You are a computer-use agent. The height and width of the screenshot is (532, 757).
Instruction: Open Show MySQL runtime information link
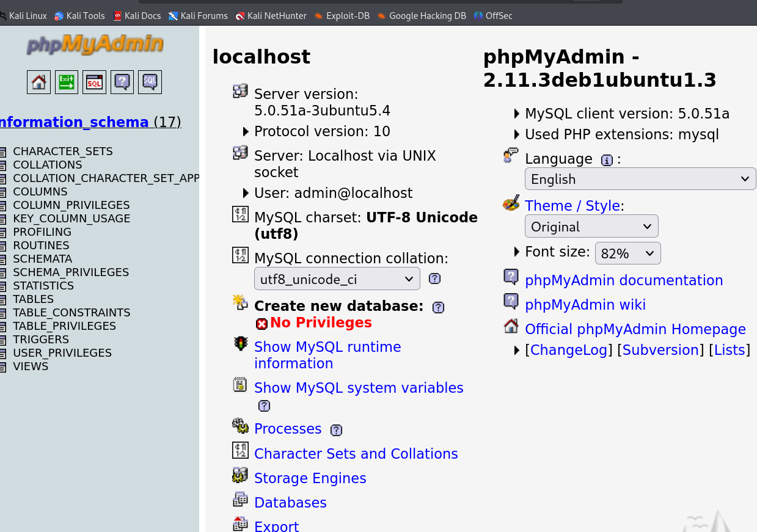pos(327,355)
